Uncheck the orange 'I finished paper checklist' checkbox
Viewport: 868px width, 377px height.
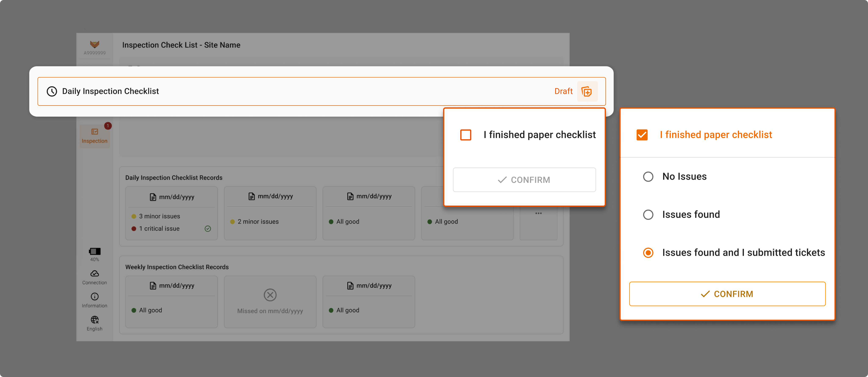[642, 135]
